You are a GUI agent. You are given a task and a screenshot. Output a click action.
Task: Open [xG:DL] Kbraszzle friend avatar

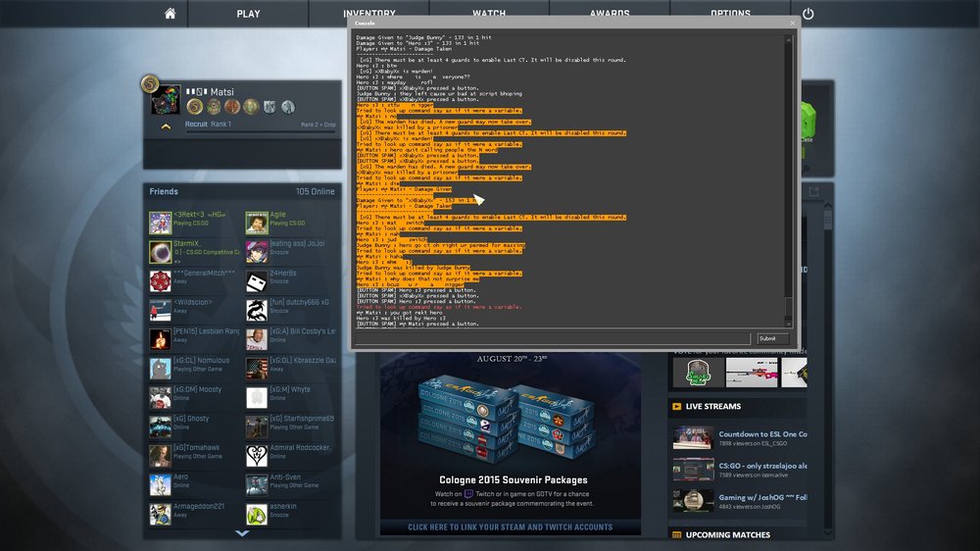click(x=256, y=369)
